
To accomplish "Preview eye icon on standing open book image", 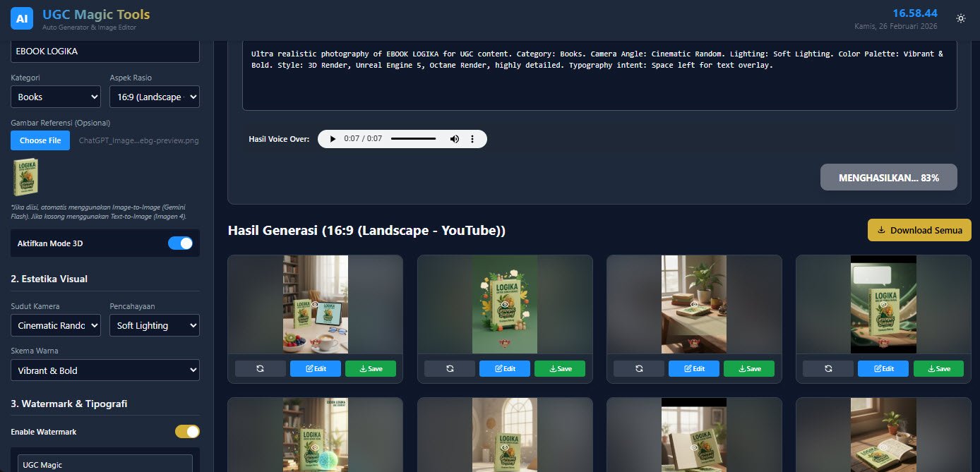I will 694,447.
